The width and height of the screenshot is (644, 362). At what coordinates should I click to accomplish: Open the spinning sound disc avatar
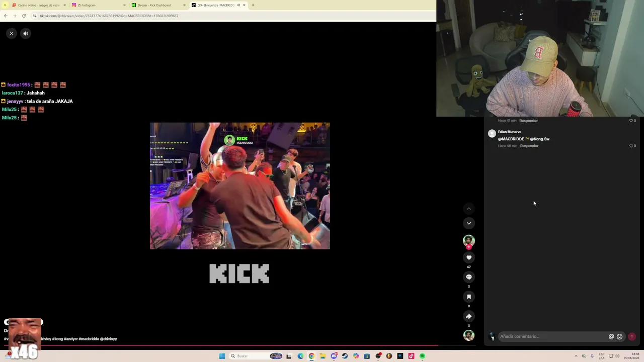(x=469, y=335)
